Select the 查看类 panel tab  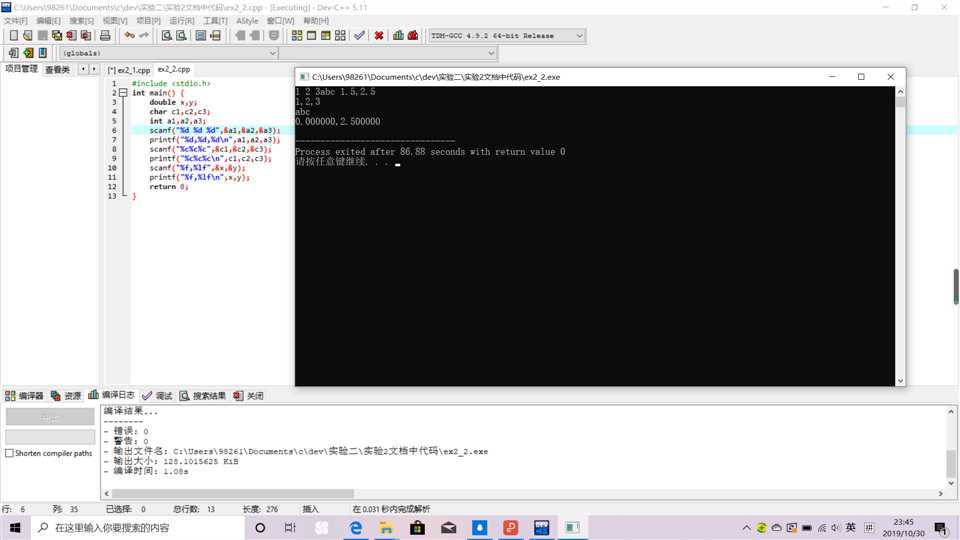pyautogui.click(x=58, y=69)
